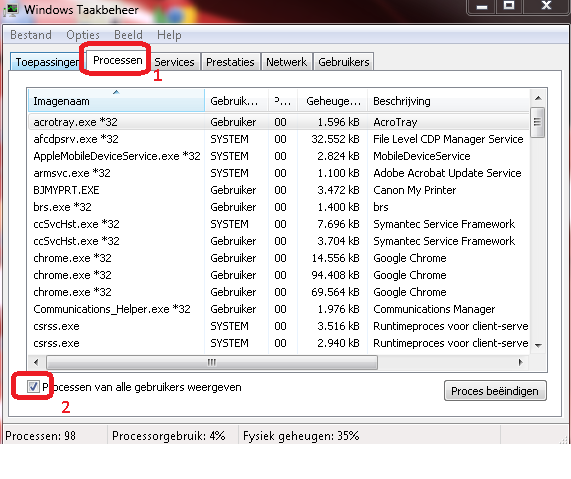
Task: Click 'MobileDeviceService' description cell
Action: point(422,156)
